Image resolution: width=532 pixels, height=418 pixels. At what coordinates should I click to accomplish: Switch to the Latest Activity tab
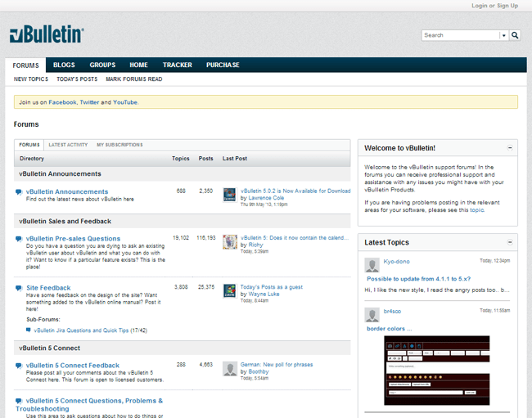tap(68, 145)
